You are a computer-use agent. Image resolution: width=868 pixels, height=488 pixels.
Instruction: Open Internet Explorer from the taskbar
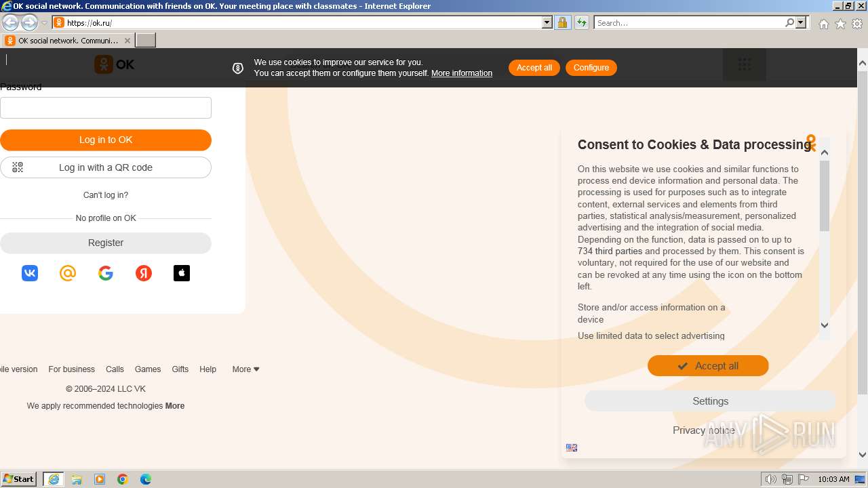pyautogui.click(x=53, y=479)
